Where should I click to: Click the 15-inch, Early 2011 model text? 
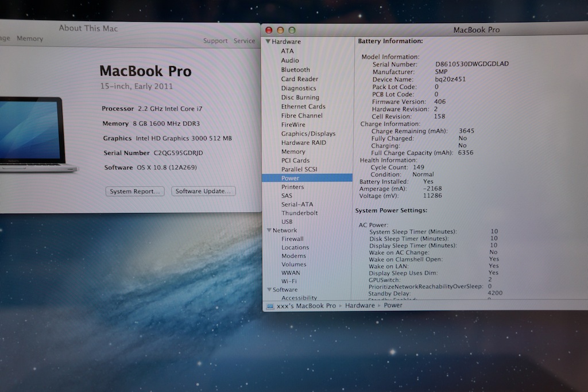pos(137,86)
